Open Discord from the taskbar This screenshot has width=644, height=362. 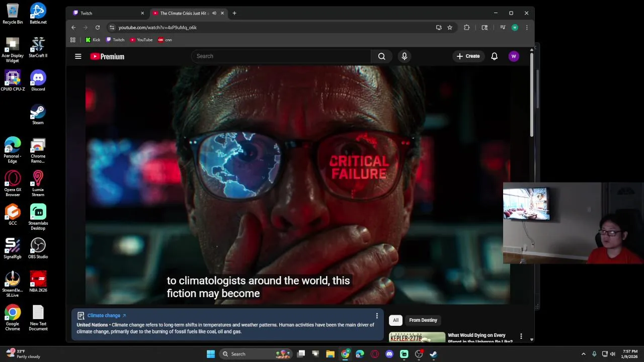tap(389, 354)
